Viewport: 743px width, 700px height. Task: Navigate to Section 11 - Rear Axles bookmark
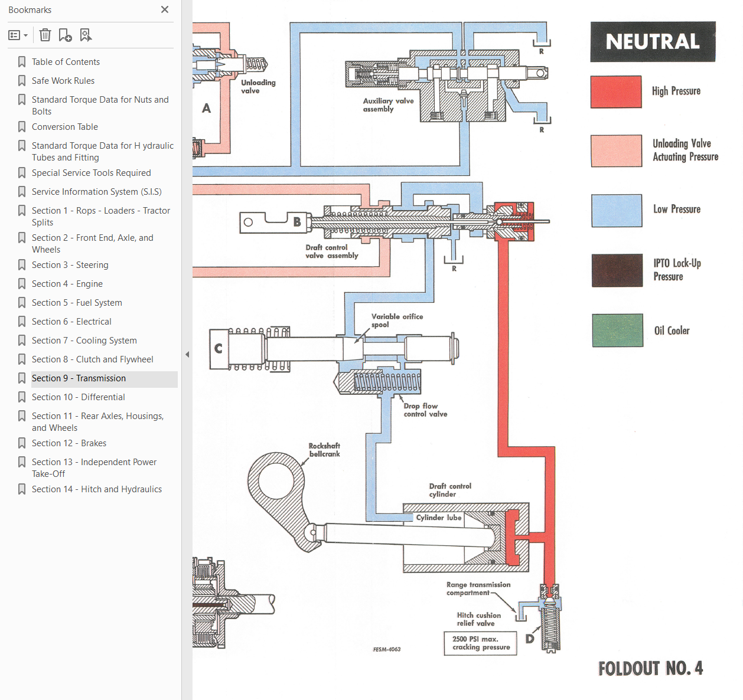[x=98, y=422]
